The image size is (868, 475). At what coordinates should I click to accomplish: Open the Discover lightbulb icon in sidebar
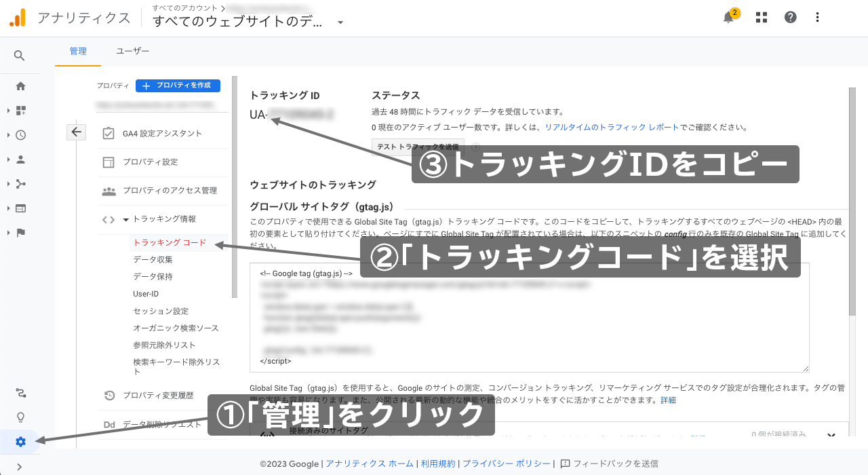point(20,417)
